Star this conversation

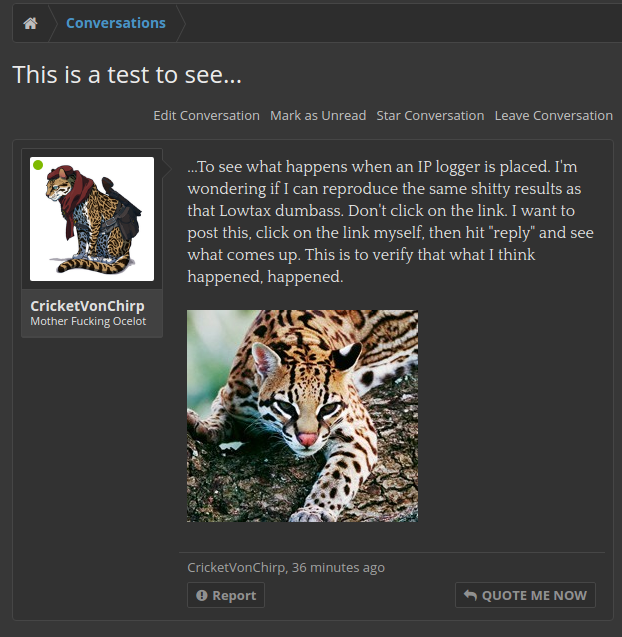pos(430,115)
